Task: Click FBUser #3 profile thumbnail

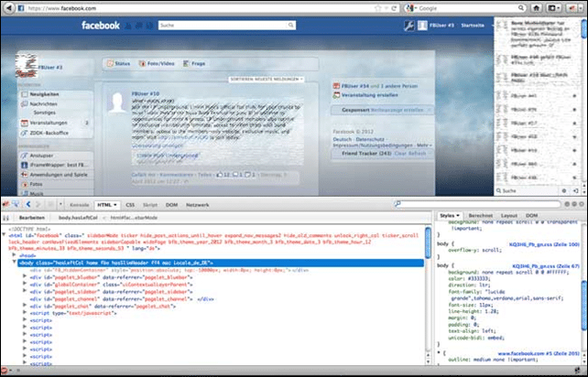Action: click(x=26, y=66)
